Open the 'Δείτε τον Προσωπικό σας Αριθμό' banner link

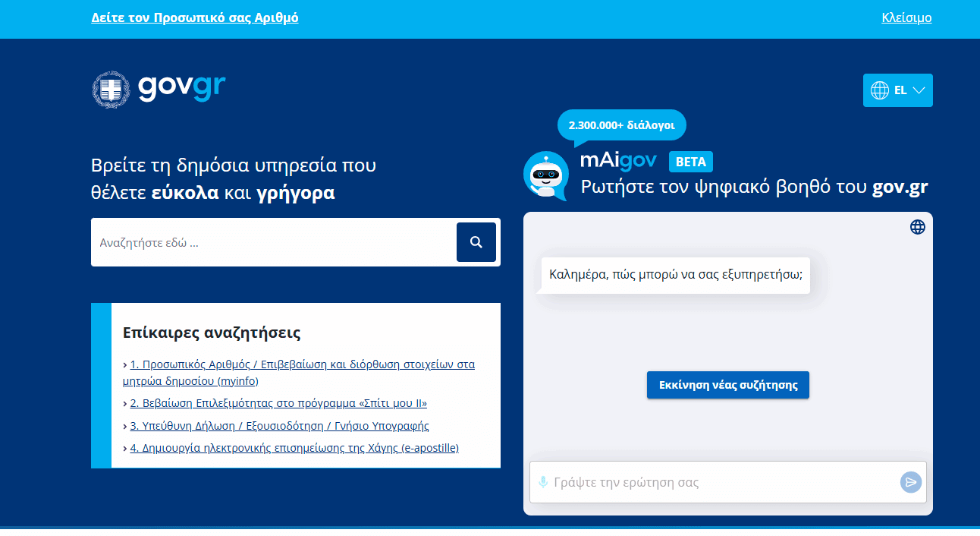[194, 17]
